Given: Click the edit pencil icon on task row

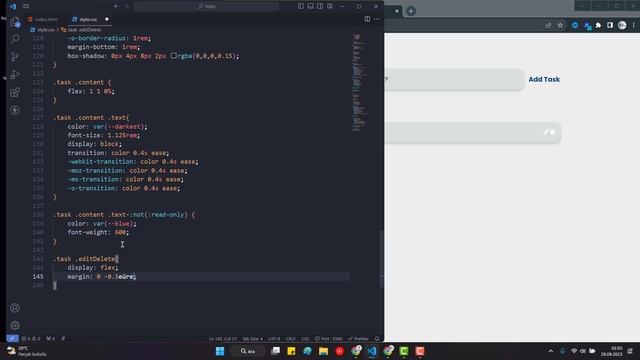Looking at the screenshot, I should pos(546,132).
